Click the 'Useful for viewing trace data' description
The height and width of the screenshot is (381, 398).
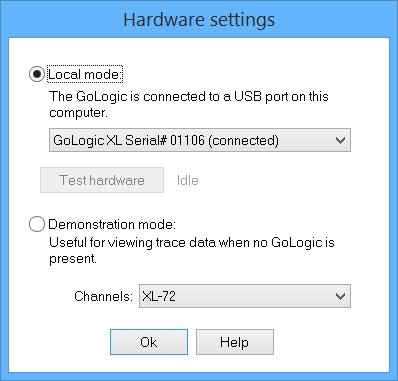(x=192, y=250)
